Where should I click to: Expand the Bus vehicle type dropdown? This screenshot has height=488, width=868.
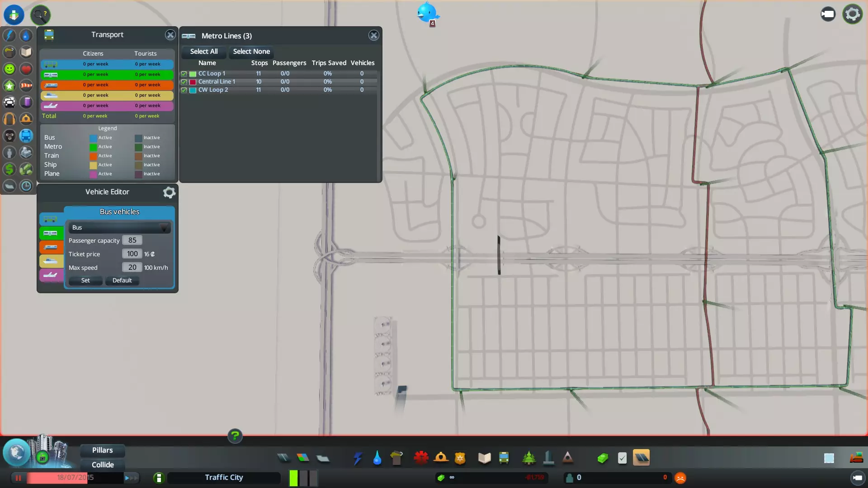click(x=119, y=228)
